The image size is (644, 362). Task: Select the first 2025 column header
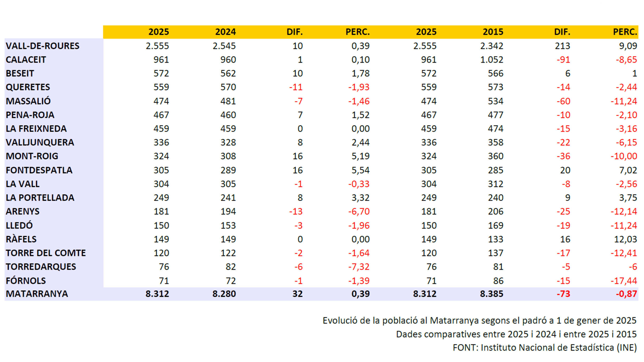click(158, 32)
